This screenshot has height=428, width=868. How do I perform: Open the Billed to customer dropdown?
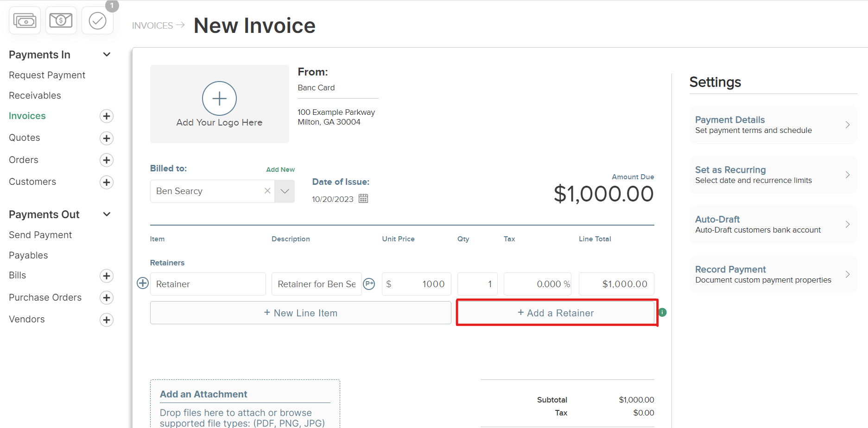click(284, 191)
